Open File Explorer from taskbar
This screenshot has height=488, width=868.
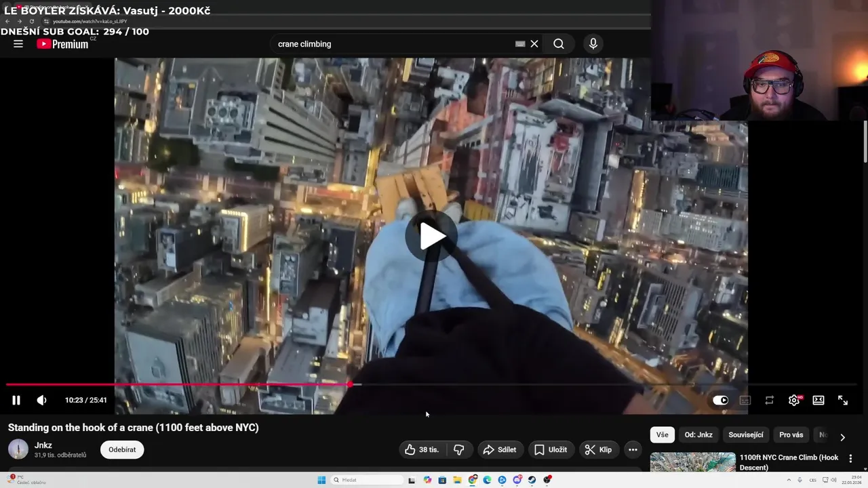[457, 480]
